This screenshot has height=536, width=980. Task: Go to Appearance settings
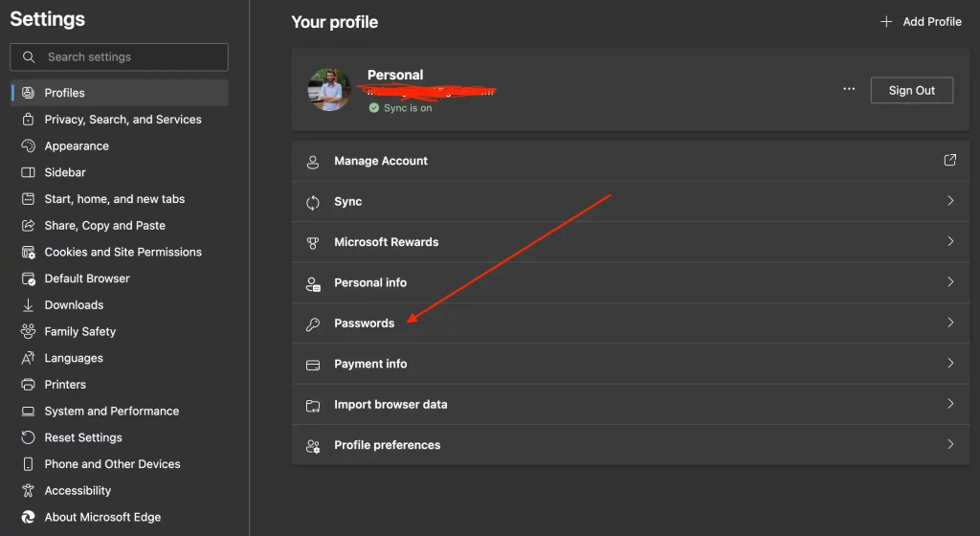[x=120, y=145]
